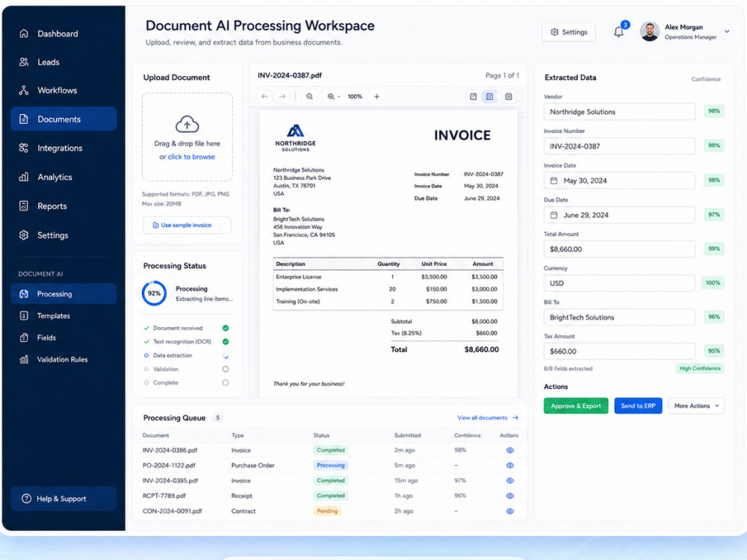This screenshot has height=560, width=747.
Task: Click the Data extraction status spinner
Action: pyautogui.click(x=226, y=355)
